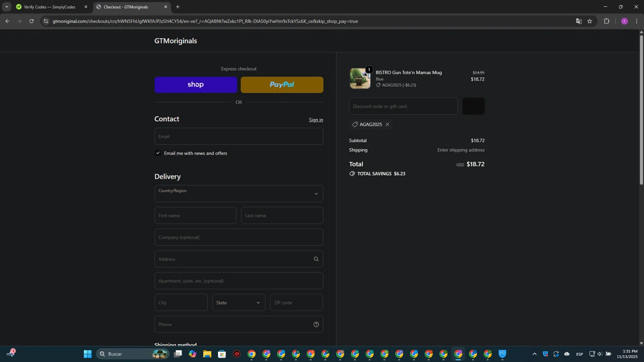
Task: Open the GTMoriginals store home link
Action: tap(176, 41)
